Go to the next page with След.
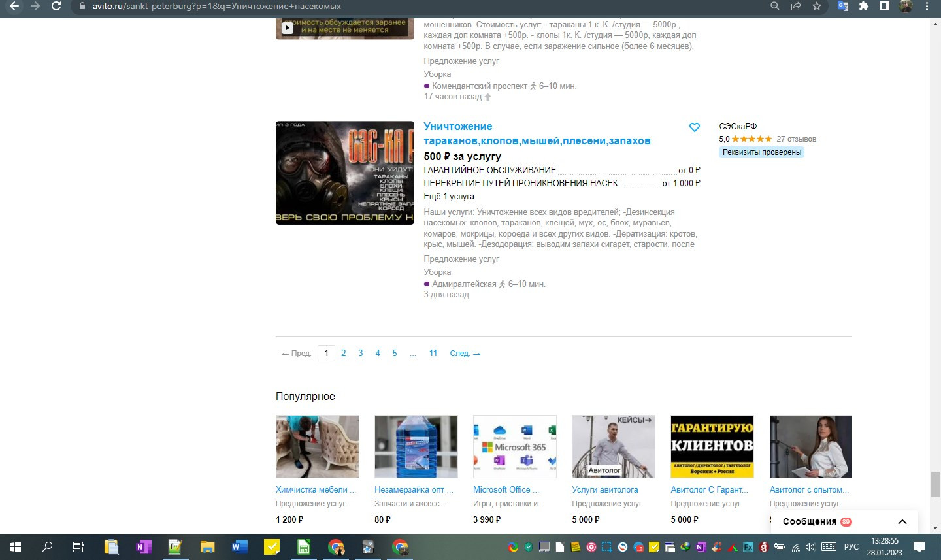Image resolution: width=941 pixels, height=560 pixels. [465, 354]
